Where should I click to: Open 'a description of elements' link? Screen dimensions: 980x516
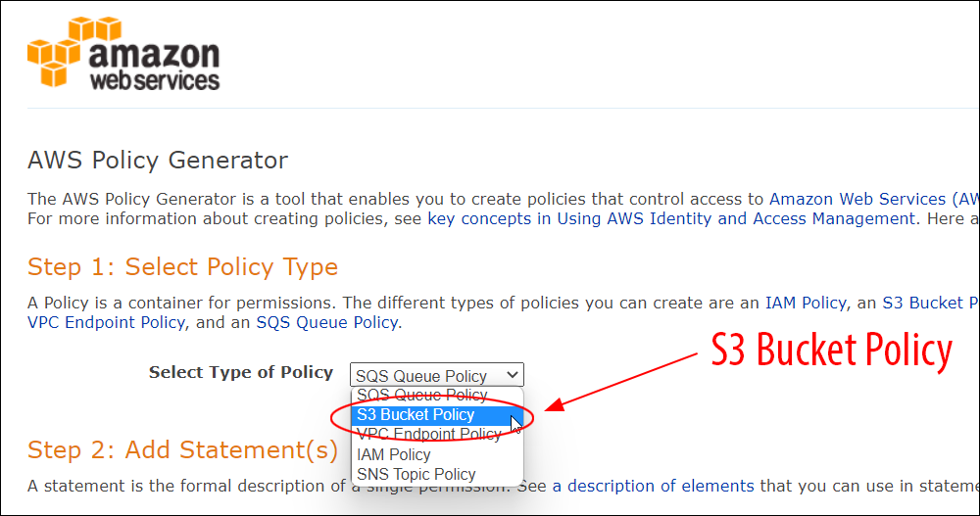653,486
